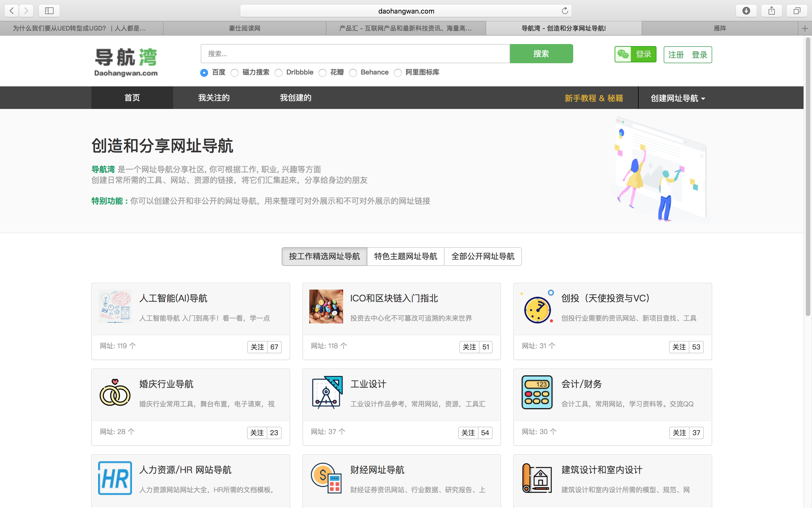Open the ICO和区块链 beads photo thumbnail

pyautogui.click(x=326, y=306)
